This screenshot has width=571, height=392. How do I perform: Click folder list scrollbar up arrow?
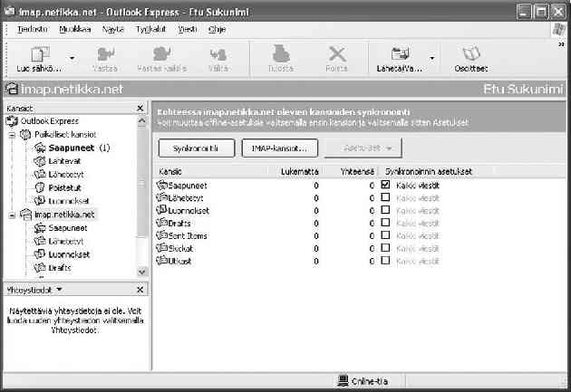tap(142, 120)
